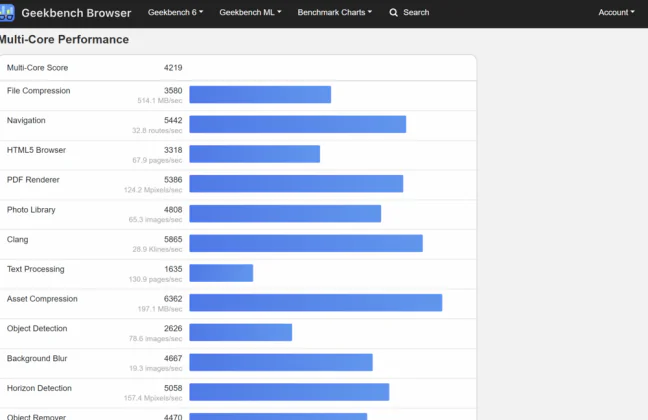
Task: Click the multi-core score value 4219
Action: point(173,68)
